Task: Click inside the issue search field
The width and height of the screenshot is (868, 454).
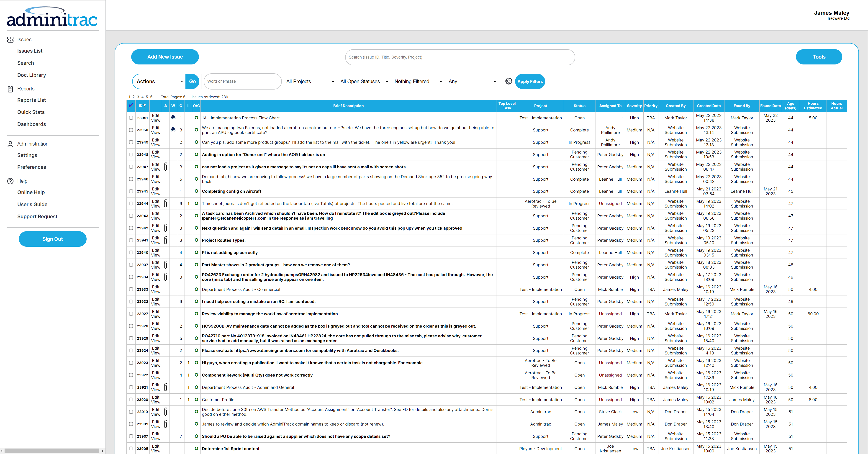Action: (x=460, y=57)
